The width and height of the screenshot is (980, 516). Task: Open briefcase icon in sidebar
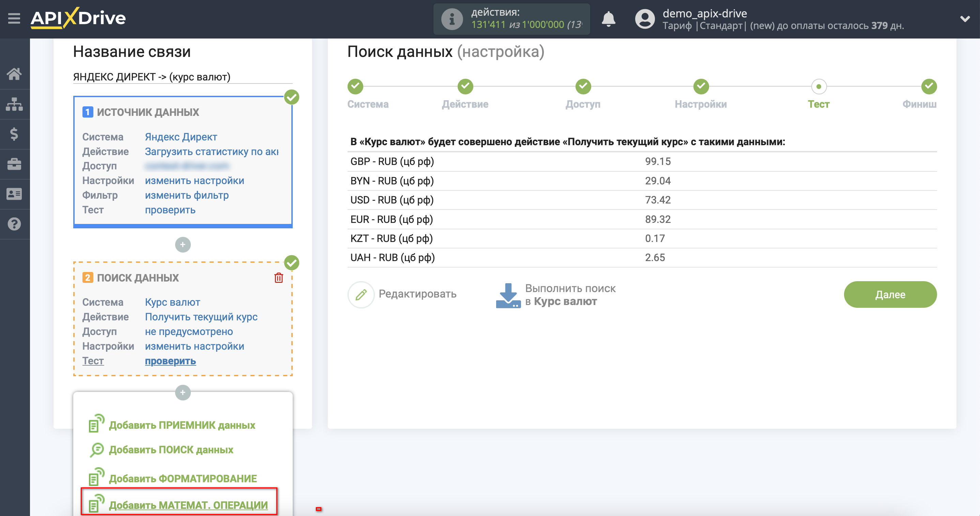coord(14,164)
